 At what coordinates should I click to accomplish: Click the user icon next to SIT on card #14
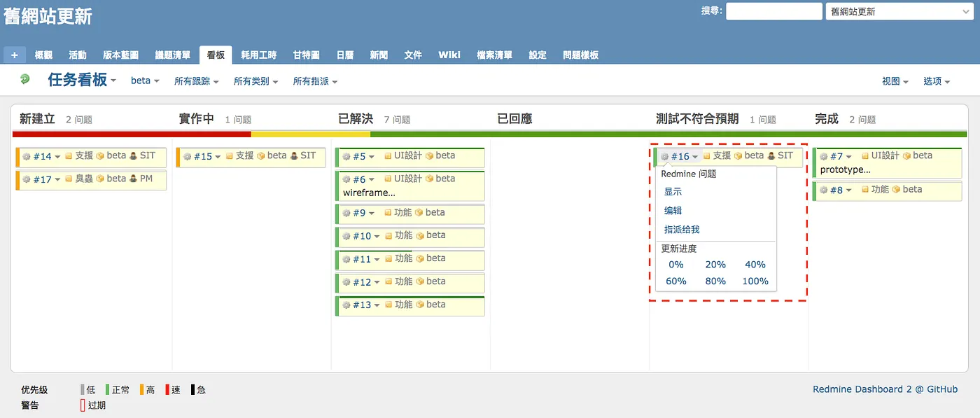click(133, 156)
